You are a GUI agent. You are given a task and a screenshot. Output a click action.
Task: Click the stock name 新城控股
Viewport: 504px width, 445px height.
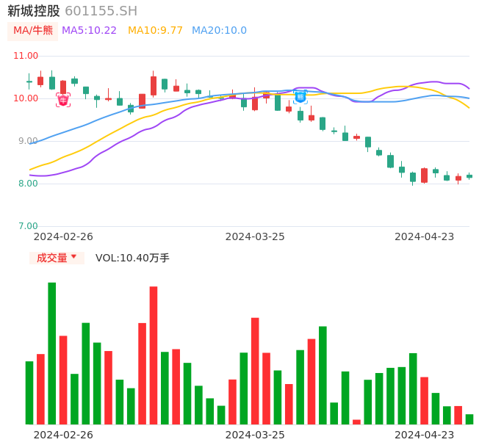[x=34, y=11]
